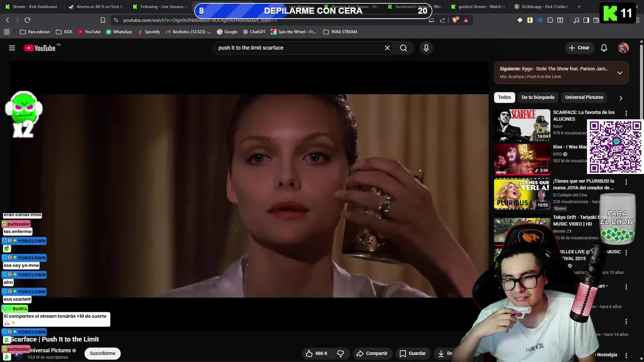Click the address bar URL
The width and height of the screenshot is (644, 362).
(x=200, y=20)
